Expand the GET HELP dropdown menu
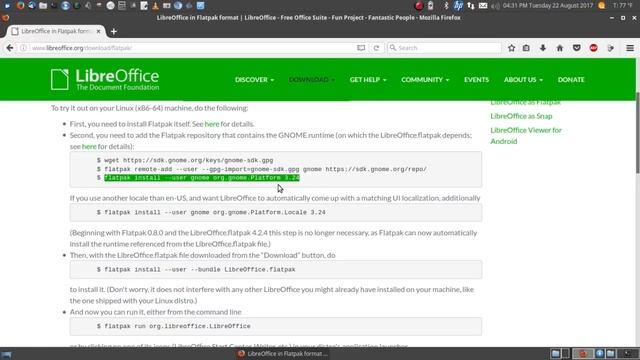This screenshot has height=360, width=640. [368, 80]
